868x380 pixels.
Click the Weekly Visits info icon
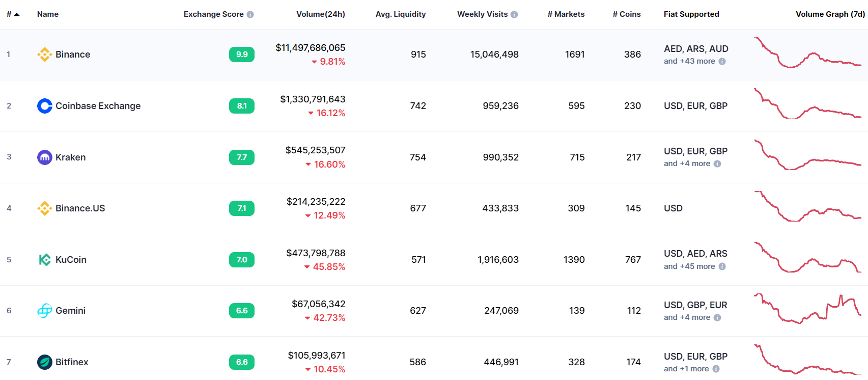point(514,14)
